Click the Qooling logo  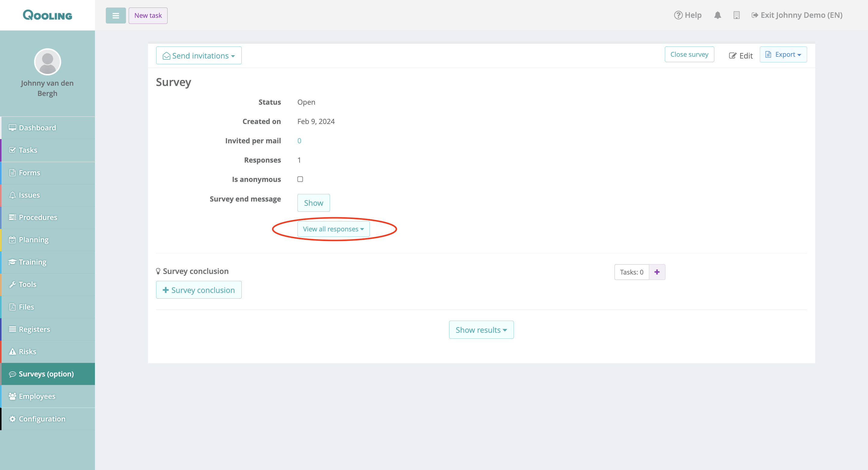click(x=48, y=15)
